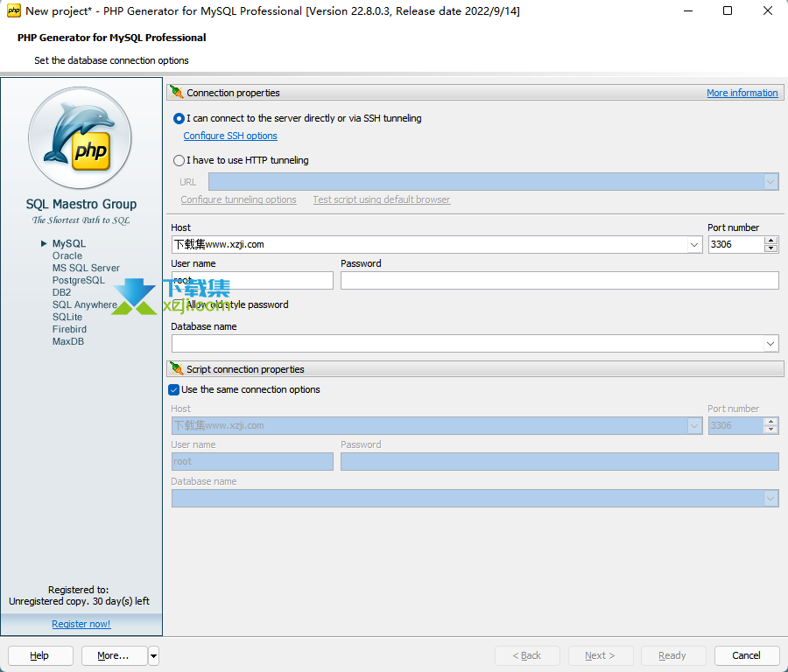This screenshot has height=672, width=788.
Task: Select MS SQL Server in the product list
Action: tap(86, 269)
